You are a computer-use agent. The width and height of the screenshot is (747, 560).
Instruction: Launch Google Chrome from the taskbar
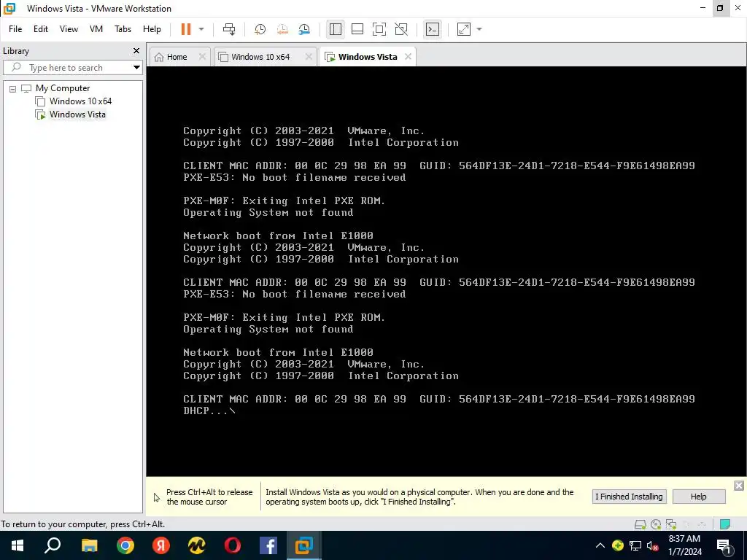[x=125, y=545]
